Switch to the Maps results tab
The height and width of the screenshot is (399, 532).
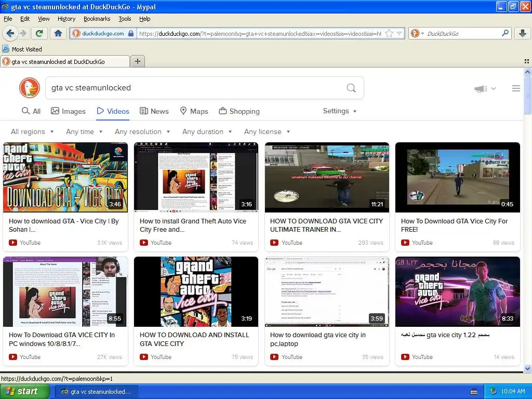pyautogui.click(x=194, y=111)
